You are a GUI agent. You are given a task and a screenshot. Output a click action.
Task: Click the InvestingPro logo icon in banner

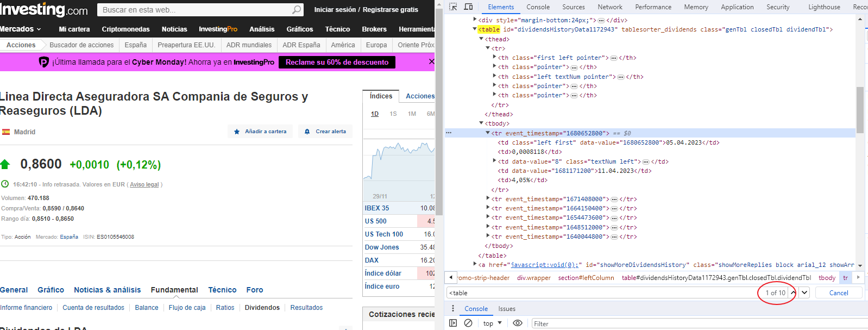click(44, 63)
